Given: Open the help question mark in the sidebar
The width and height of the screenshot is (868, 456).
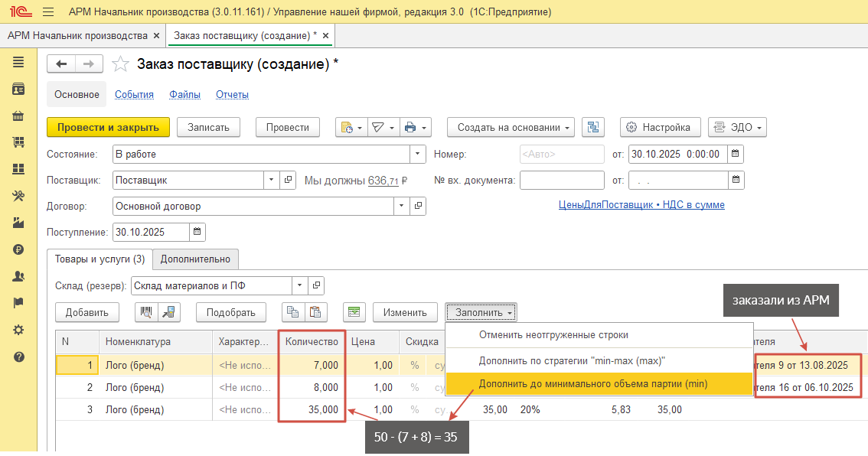Looking at the screenshot, I should [18, 357].
